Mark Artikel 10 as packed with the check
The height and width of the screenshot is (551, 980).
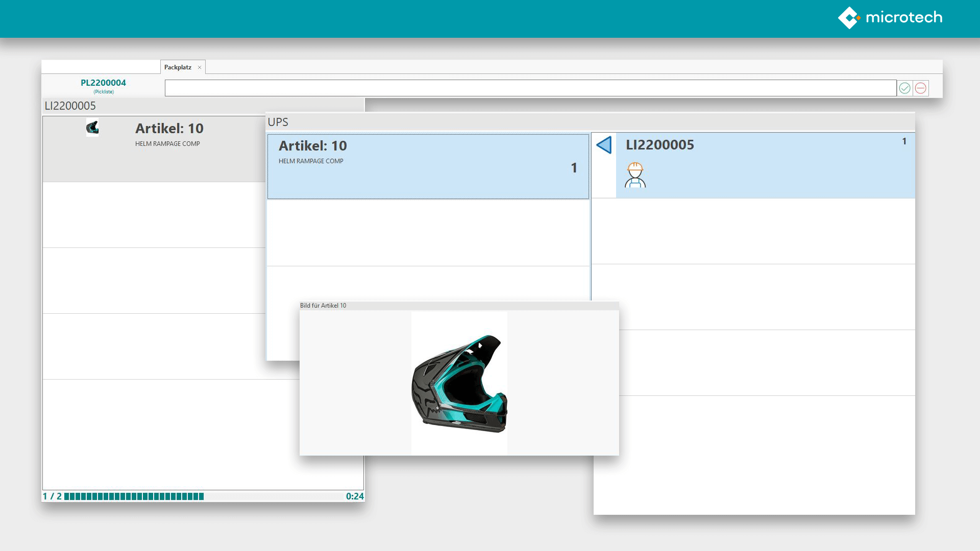pyautogui.click(x=904, y=88)
